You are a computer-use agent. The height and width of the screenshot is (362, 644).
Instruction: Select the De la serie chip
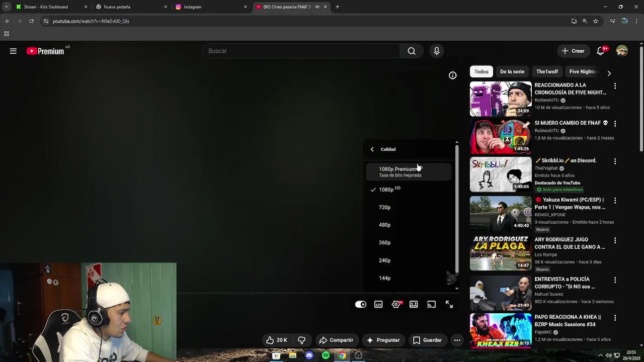tap(512, 71)
